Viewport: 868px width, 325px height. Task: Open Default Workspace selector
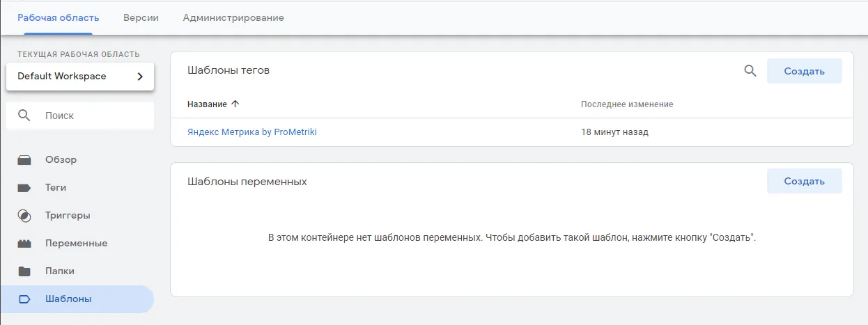point(80,77)
